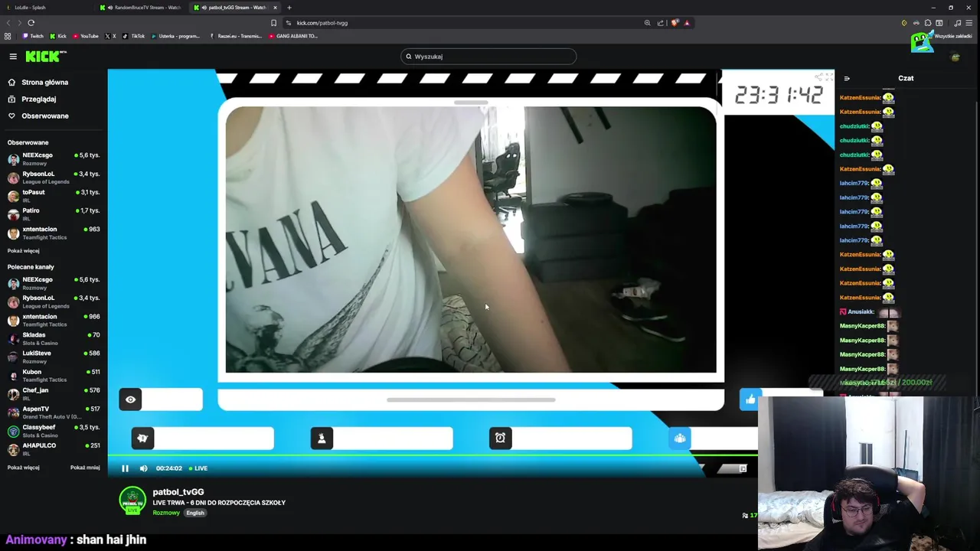Click the KICK logo
This screenshot has width=980, height=551.
point(46,57)
